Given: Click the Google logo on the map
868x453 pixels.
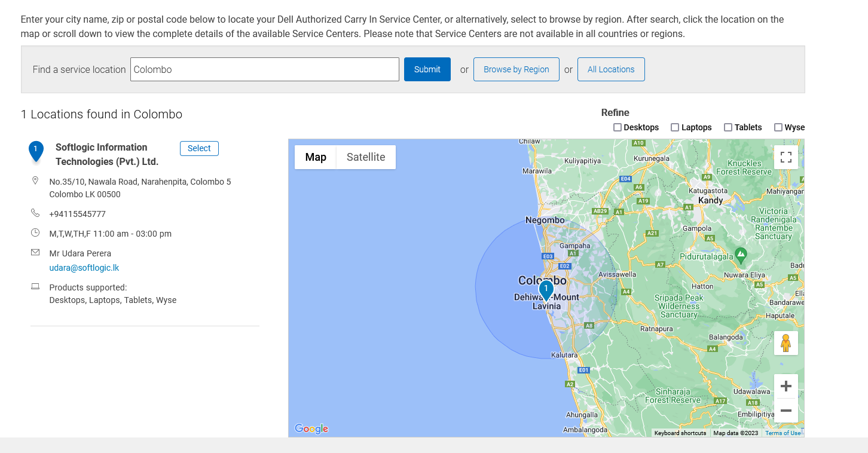Looking at the screenshot, I should [x=311, y=428].
